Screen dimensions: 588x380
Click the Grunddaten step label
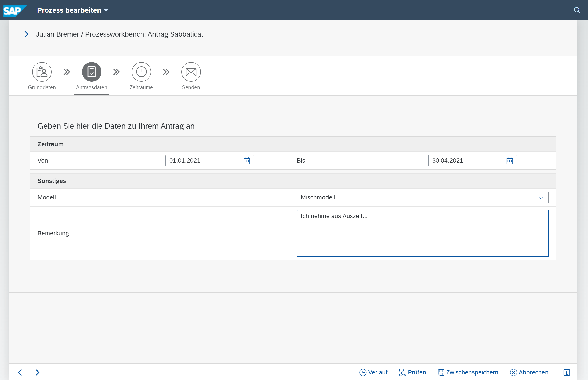42,87
